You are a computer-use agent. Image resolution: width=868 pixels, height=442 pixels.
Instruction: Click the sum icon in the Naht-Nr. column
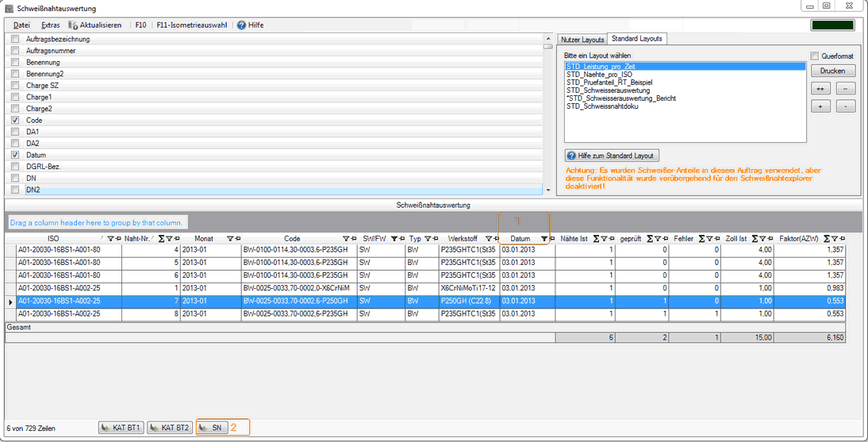pos(163,238)
